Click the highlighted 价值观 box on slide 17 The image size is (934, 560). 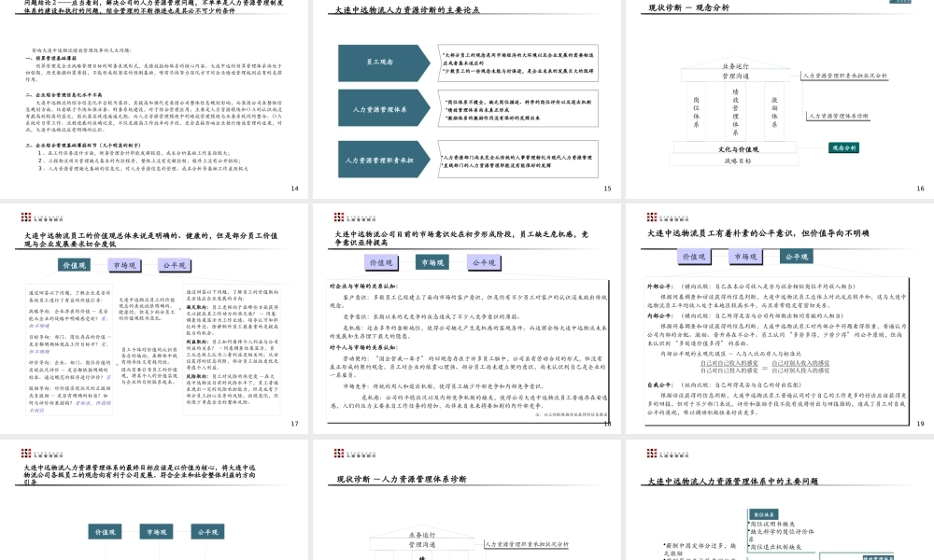(x=74, y=265)
